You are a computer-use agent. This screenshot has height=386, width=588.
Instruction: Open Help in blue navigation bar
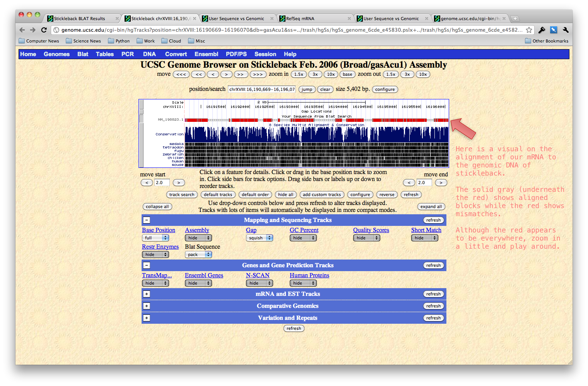[290, 54]
